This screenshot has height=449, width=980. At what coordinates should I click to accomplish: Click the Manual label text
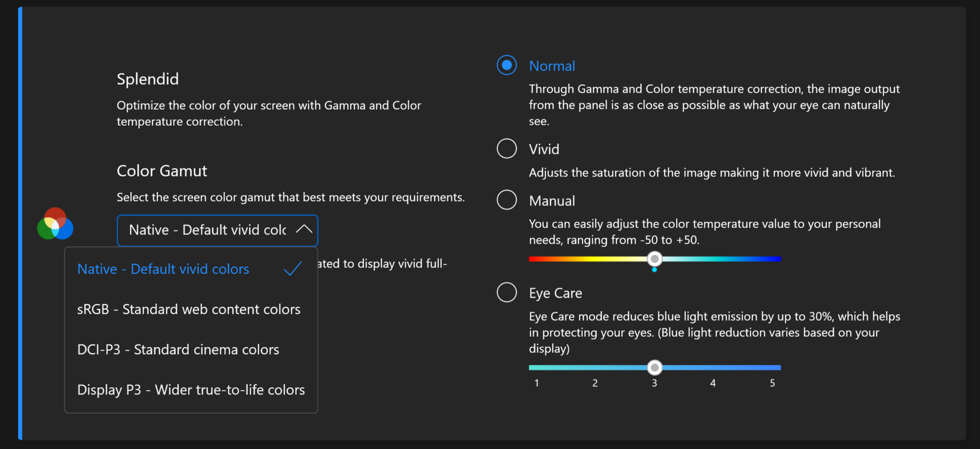click(552, 201)
